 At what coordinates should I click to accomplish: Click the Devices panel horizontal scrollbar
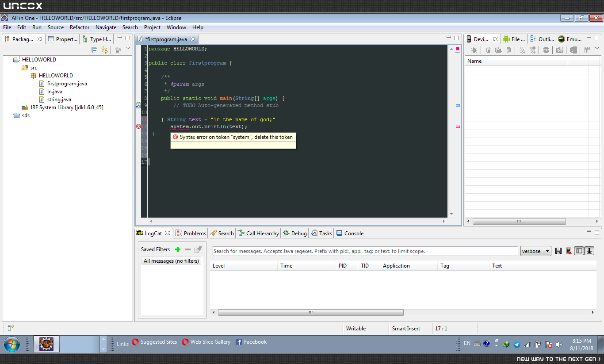[x=519, y=221]
